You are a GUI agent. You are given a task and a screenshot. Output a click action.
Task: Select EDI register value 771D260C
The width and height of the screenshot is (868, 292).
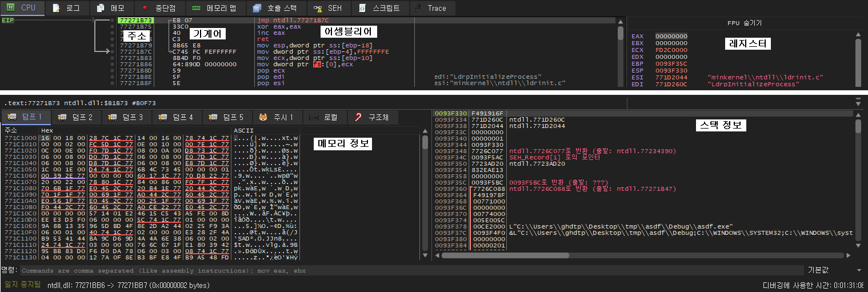point(671,84)
